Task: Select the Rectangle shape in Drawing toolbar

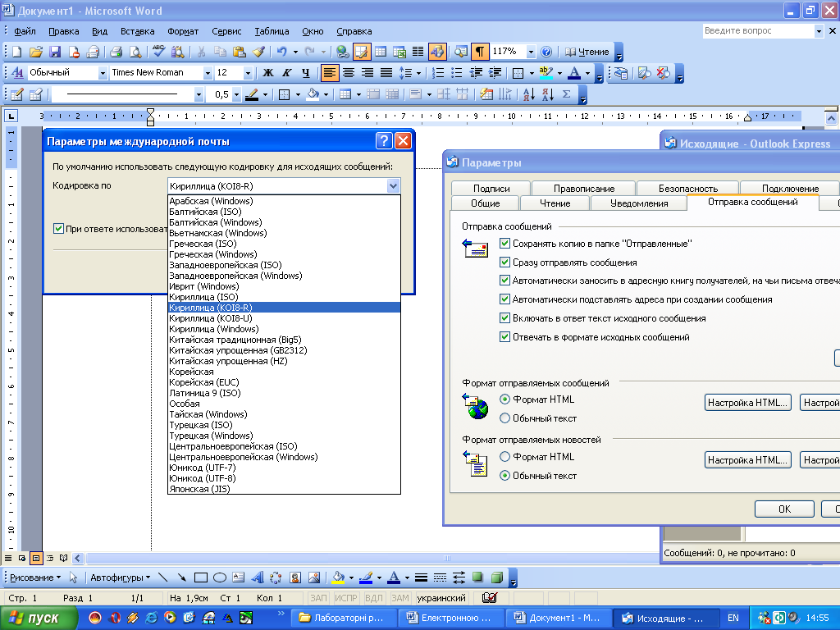Action: click(201, 577)
